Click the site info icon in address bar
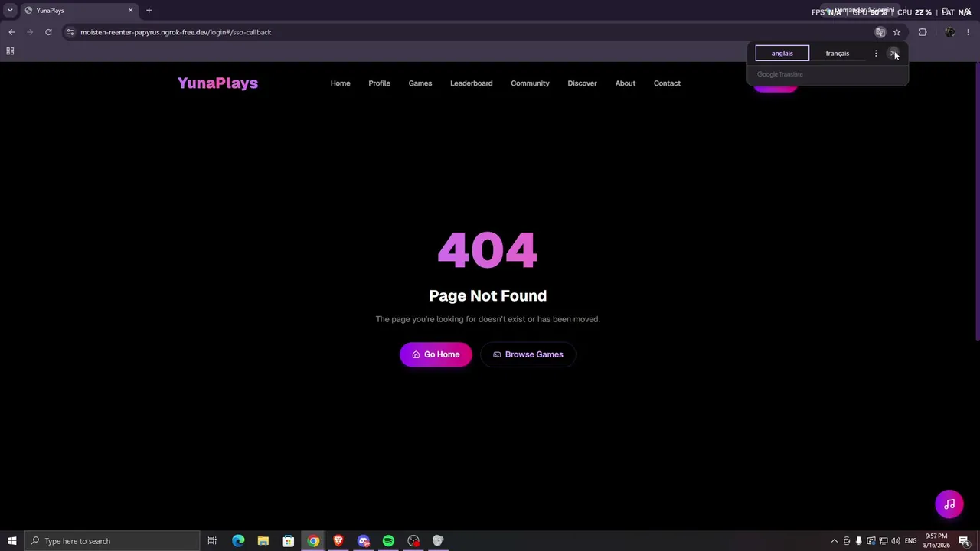 [x=70, y=32]
